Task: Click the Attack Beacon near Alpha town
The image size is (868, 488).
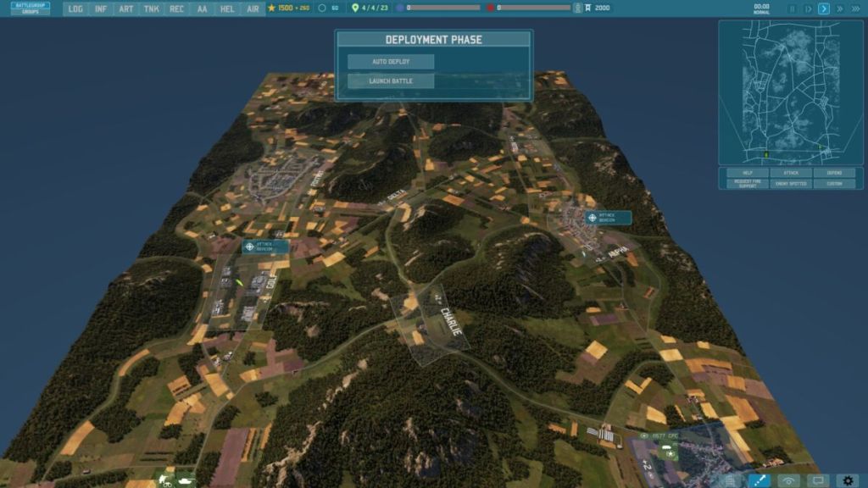Action: 608,218
